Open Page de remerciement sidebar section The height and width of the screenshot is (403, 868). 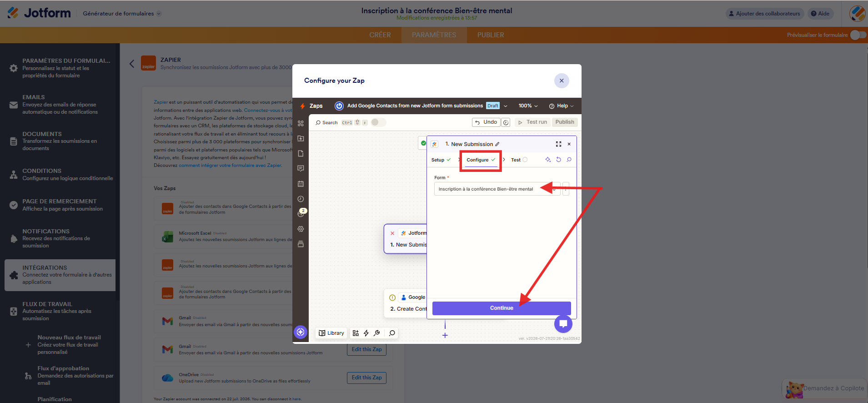point(60,205)
